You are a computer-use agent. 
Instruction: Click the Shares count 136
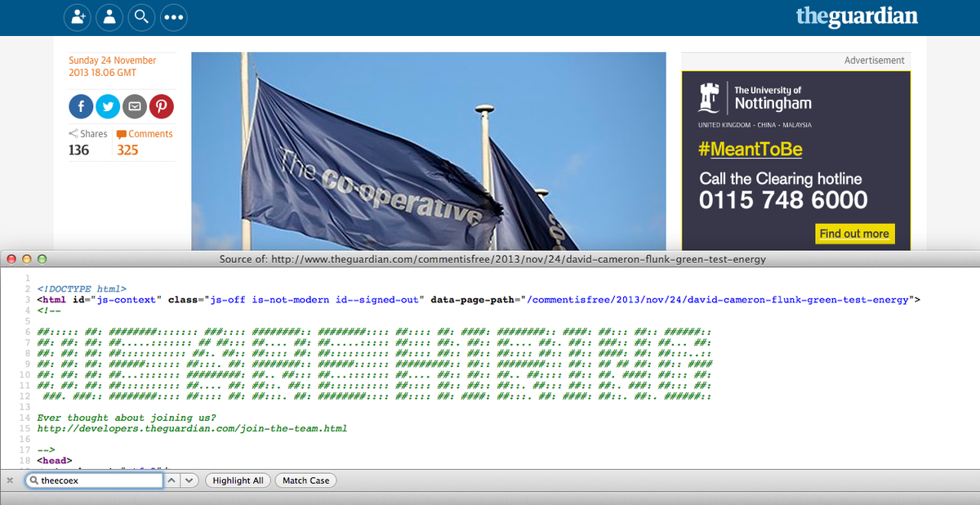79,150
